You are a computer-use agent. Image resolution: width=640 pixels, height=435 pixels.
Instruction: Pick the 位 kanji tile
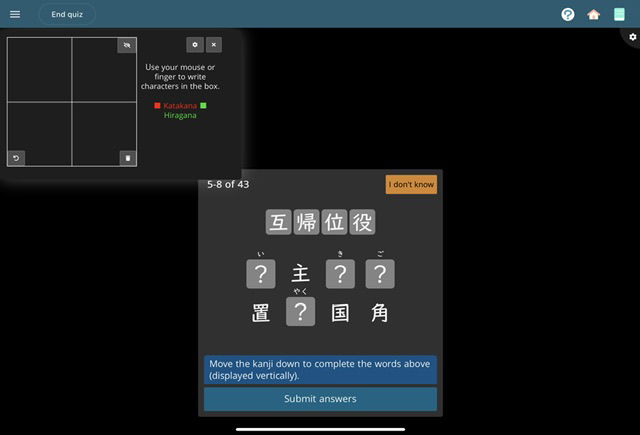[x=334, y=222]
